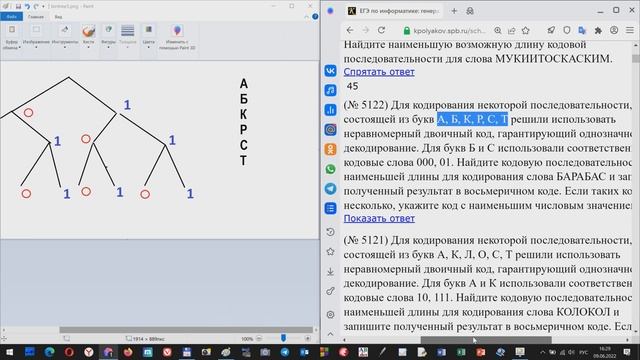
Task: Click the kpolyakov.spb.ru address bar
Action: 449,31
